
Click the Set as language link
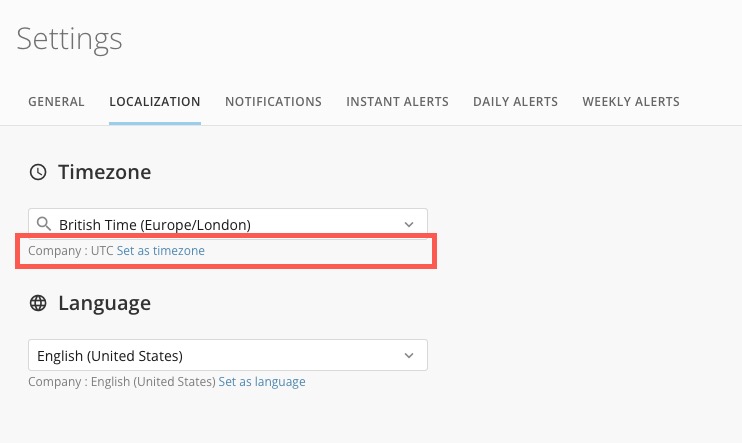coord(262,382)
